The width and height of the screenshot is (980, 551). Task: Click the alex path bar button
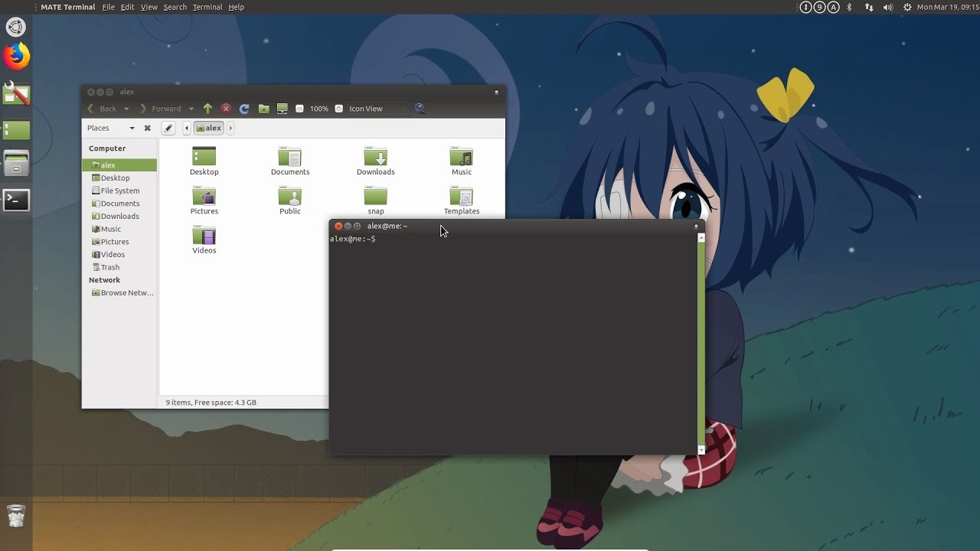pyautogui.click(x=209, y=128)
